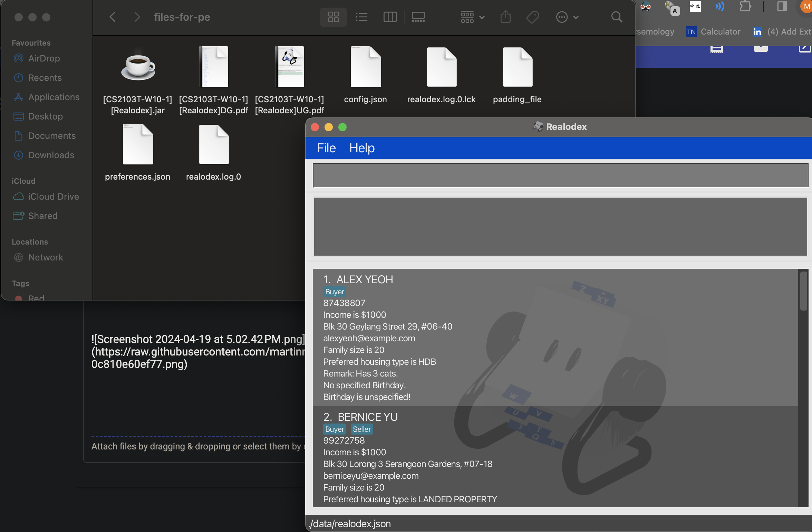
Task: Click the Realodex contact list scrollbar
Action: [804, 291]
